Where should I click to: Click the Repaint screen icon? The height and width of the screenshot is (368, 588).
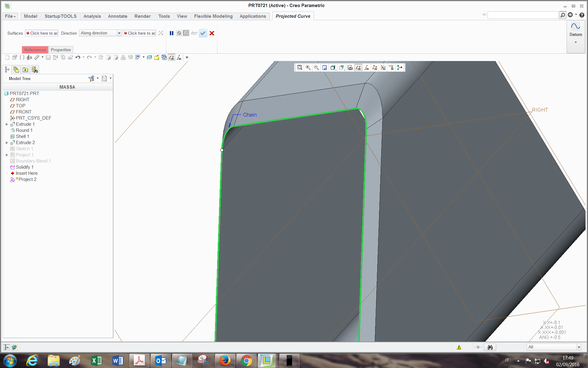point(325,67)
